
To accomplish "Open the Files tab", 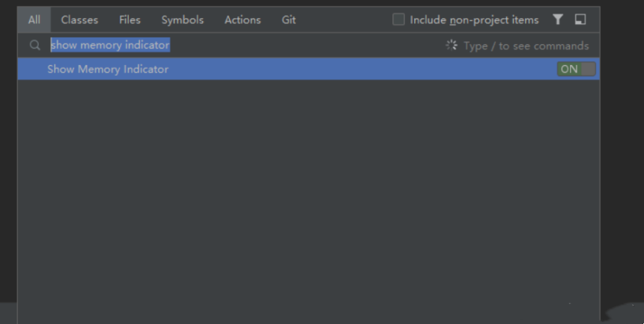I will [130, 19].
